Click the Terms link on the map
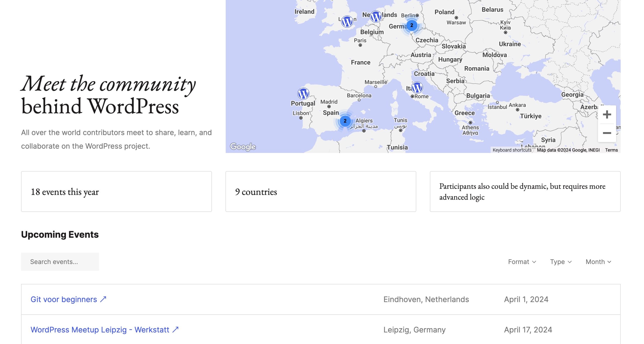 point(612,150)
